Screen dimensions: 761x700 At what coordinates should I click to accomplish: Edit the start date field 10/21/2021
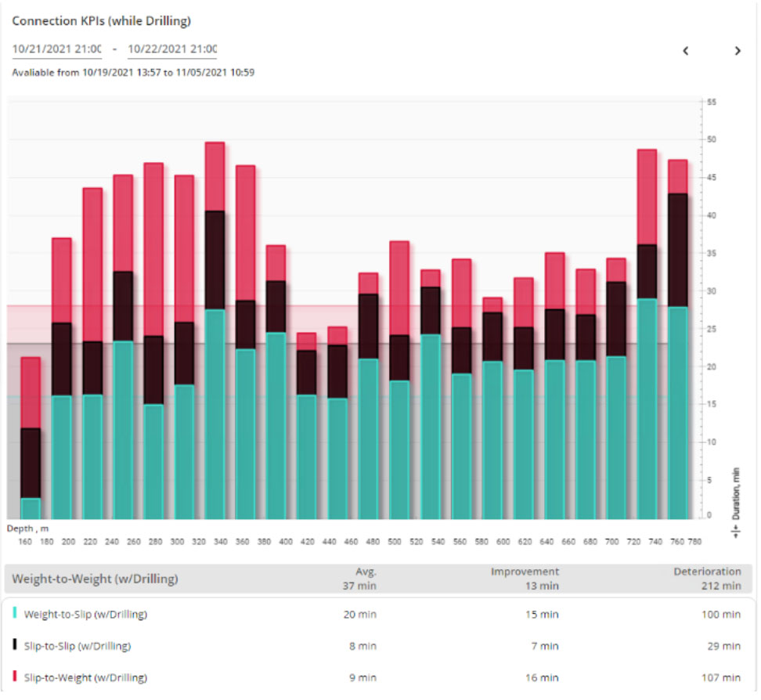click(x=56, y=49)
